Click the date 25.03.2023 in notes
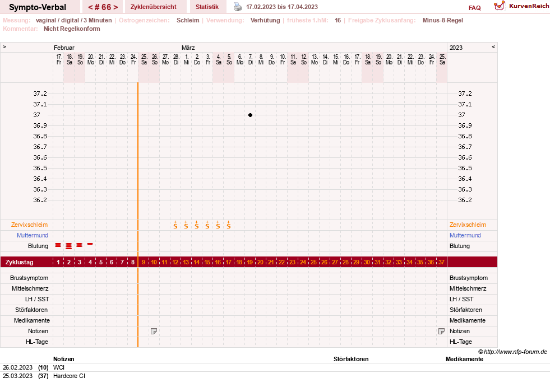550x392 pixels. [17, 376]
